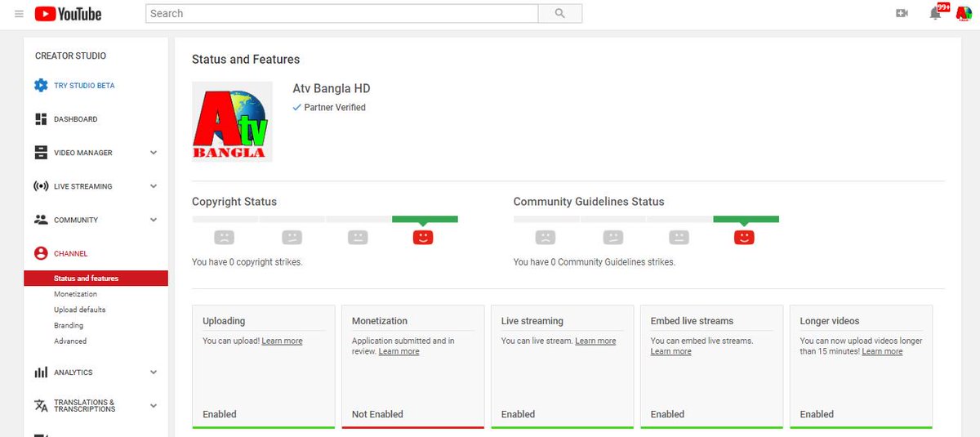The height and width of the screenshot is (437, 980).
Task: Expand Translations & Transcriptions section
Action: pyautogui.click(x=154, y=406)
